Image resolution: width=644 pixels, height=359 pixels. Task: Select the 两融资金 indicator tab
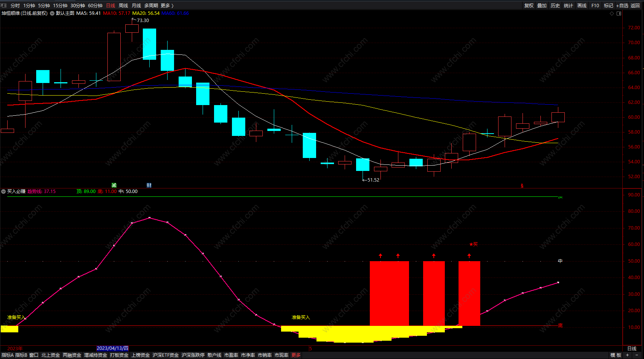72,355
